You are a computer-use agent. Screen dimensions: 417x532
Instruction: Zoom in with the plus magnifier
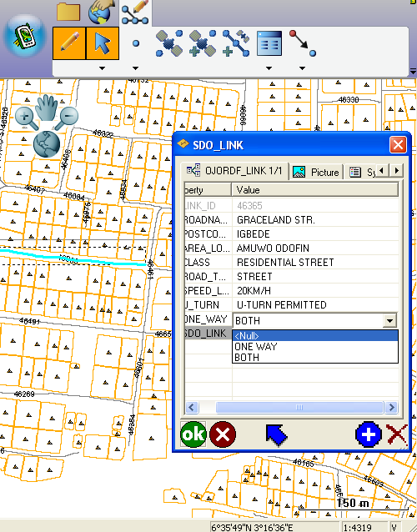(26, 118)
